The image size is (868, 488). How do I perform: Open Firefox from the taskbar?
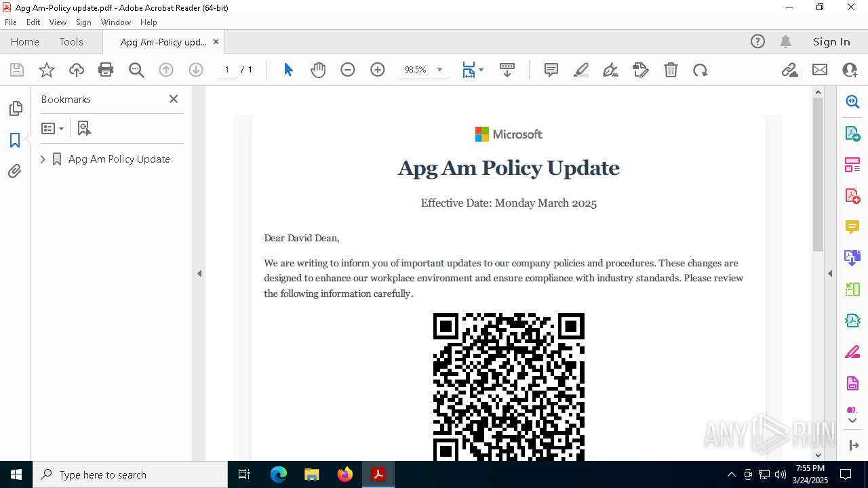[345, 474]
